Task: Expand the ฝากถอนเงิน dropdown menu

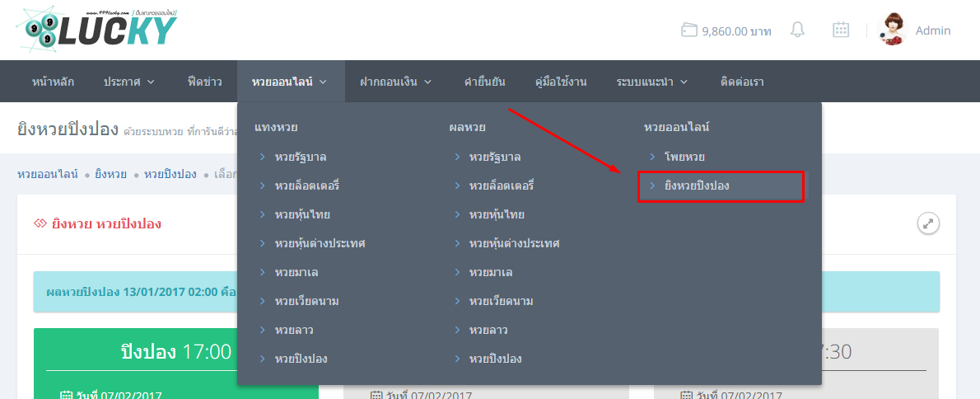Action: point(396,82)
